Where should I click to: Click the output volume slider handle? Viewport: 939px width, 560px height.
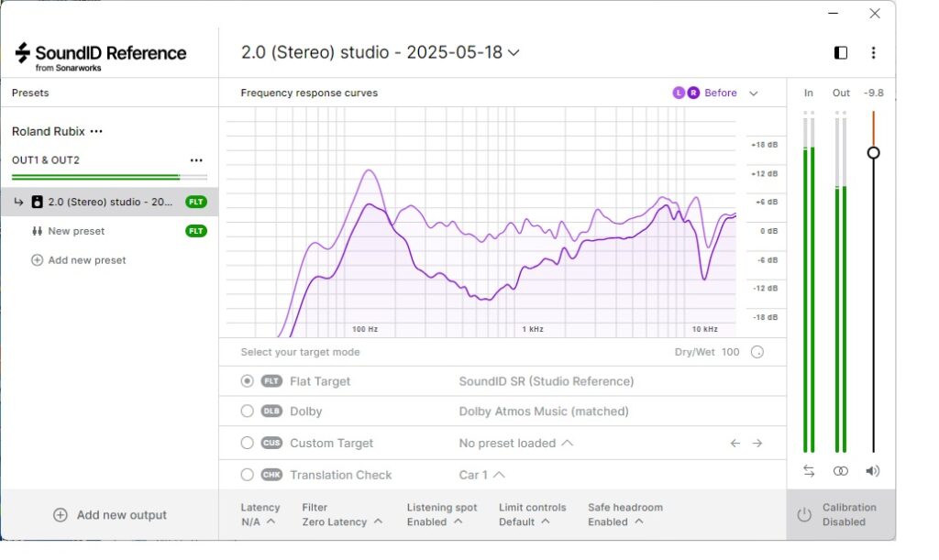tap(873, 152)
